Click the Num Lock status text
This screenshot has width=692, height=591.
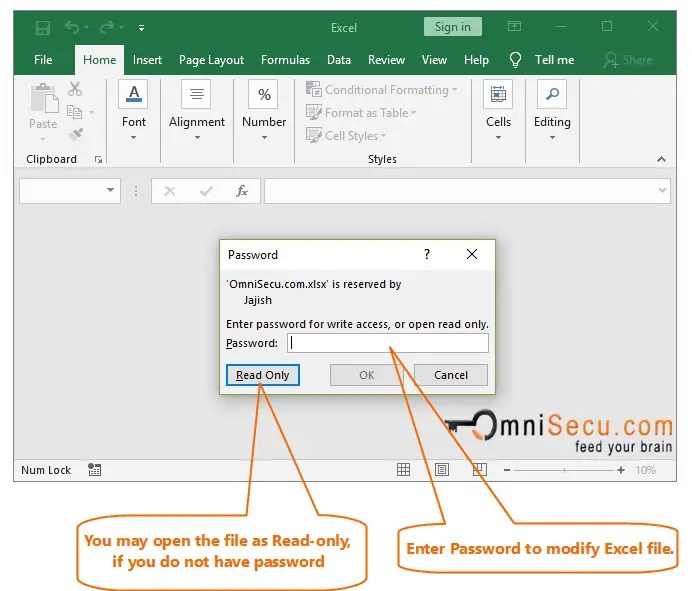[46, 471]
